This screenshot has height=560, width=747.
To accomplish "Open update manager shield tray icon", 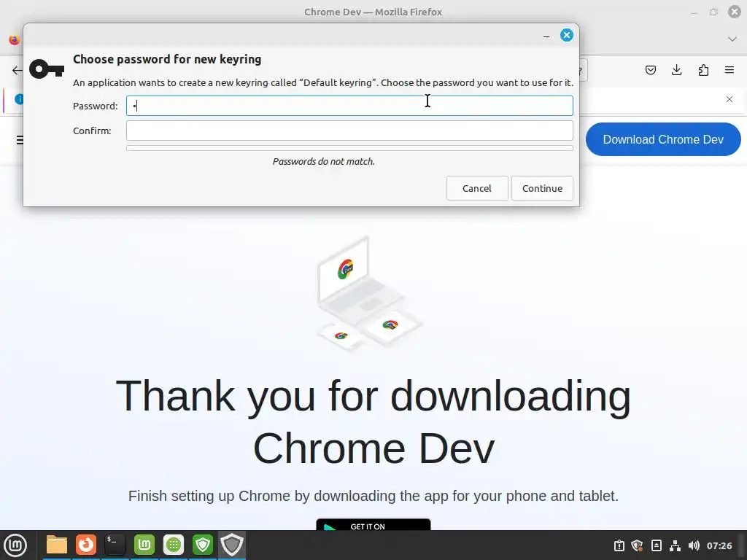I will (637, 545).
